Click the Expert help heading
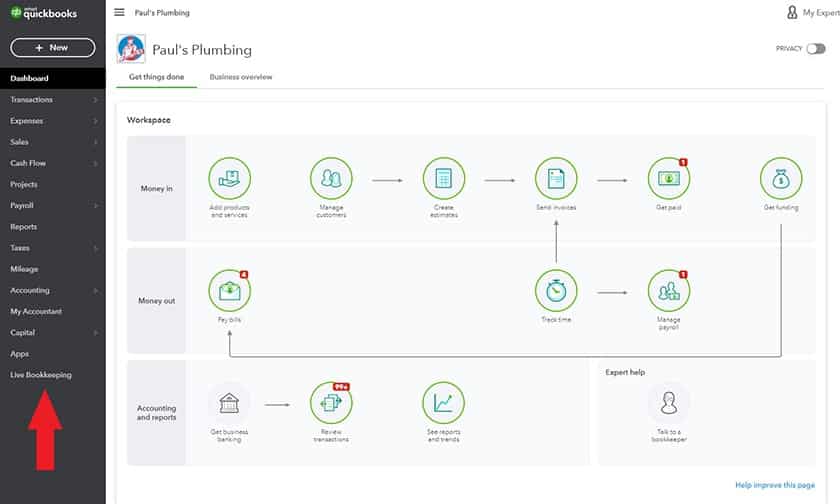The height and width of the screenshot is (504, 840). [625, 372]
